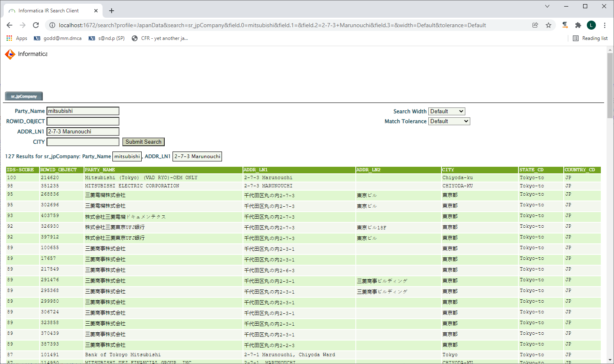Viewport: 614px width, 364px height.
Task: Open a new browser tab
Action: (x=112, y=11)
